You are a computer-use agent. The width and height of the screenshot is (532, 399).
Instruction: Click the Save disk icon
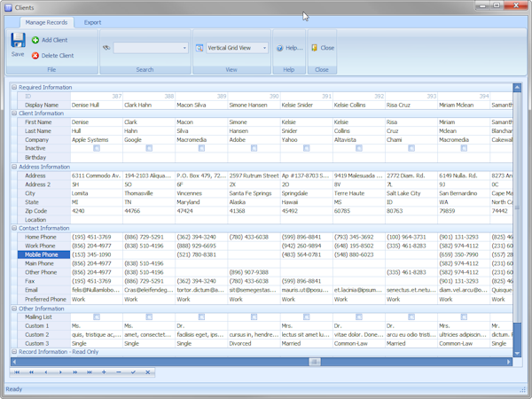point(18,40)
